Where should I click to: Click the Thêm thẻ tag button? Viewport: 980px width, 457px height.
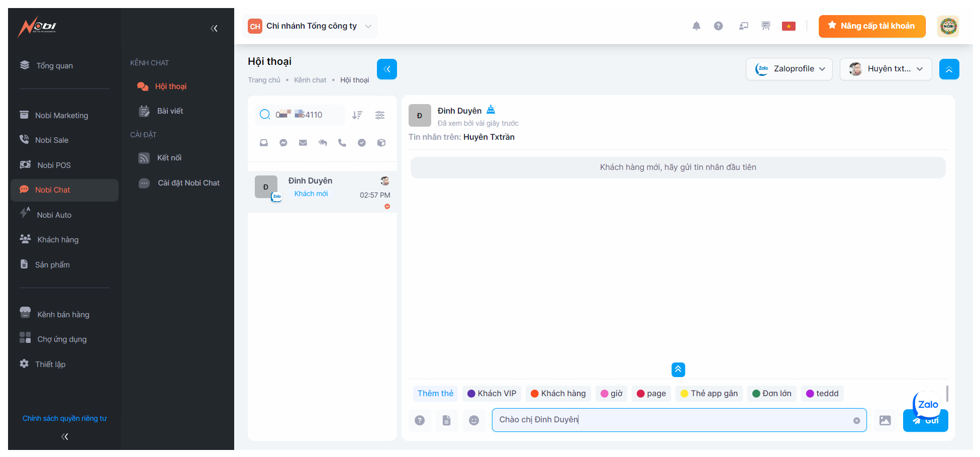pos(435,393)
